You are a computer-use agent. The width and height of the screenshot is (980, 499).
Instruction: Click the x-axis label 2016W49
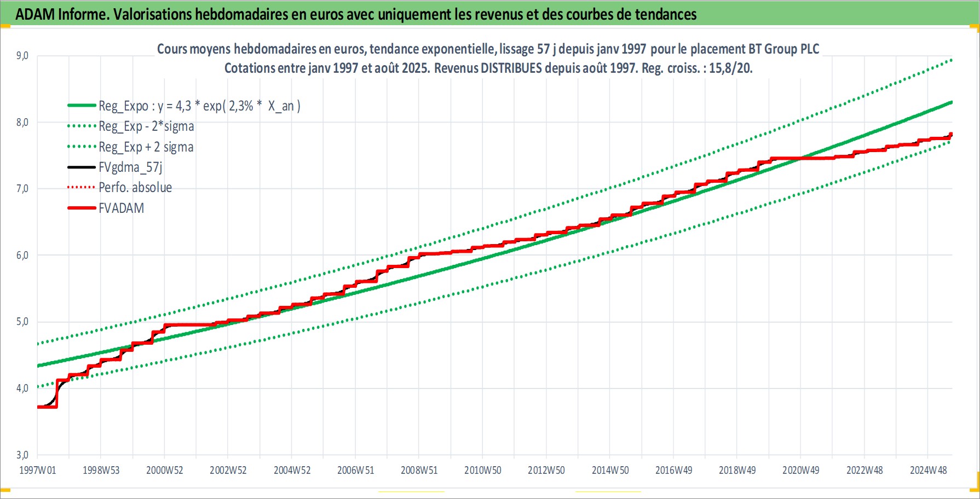pos(674,471)
